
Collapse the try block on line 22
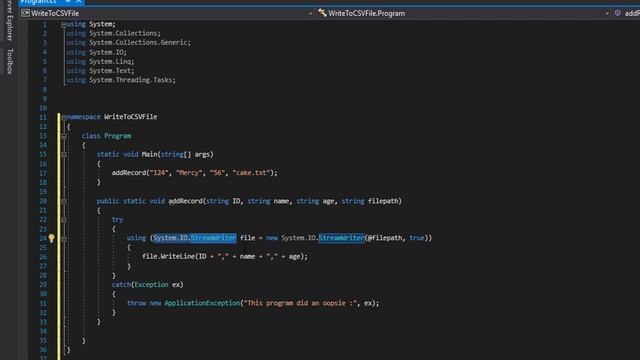64,220
